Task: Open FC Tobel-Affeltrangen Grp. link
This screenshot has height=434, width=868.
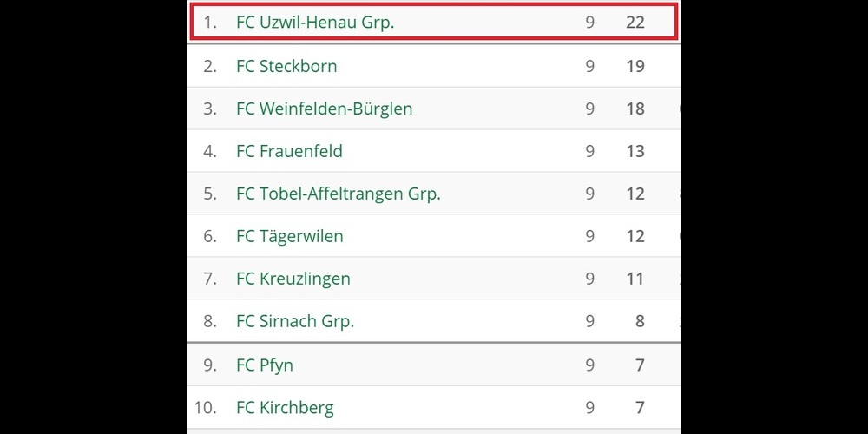Action: (x=338, y=194)
